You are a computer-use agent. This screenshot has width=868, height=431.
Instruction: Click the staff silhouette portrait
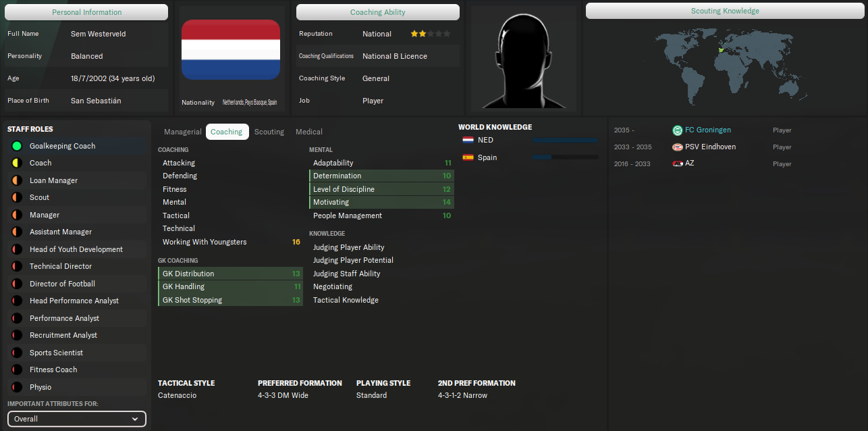[x=523, y=59]
